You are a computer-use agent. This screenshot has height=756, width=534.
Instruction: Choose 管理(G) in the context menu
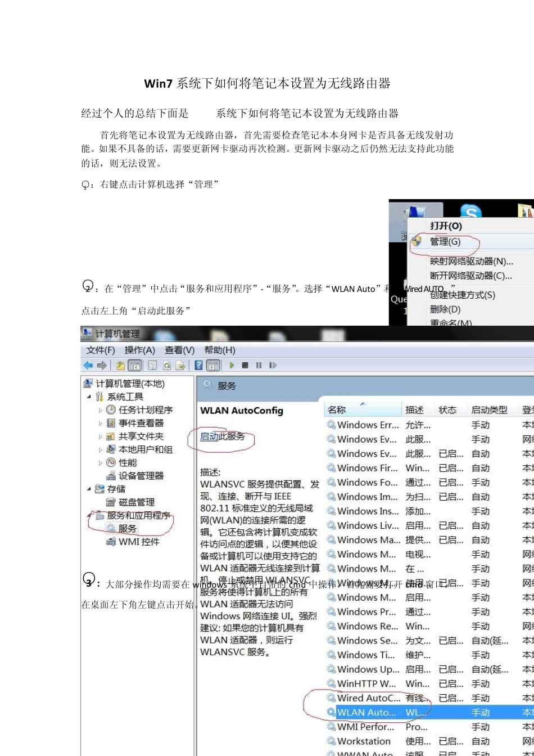(x=445, y=242)
